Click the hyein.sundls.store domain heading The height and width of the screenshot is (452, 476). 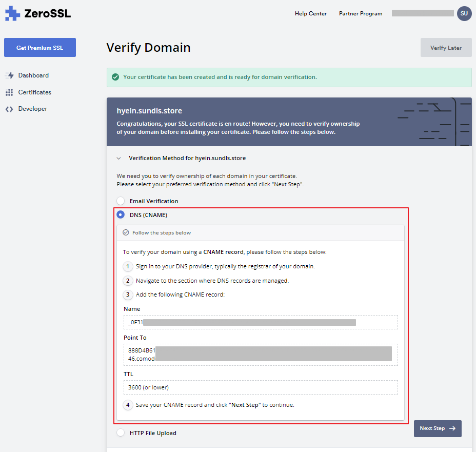[x=149, y=111]
